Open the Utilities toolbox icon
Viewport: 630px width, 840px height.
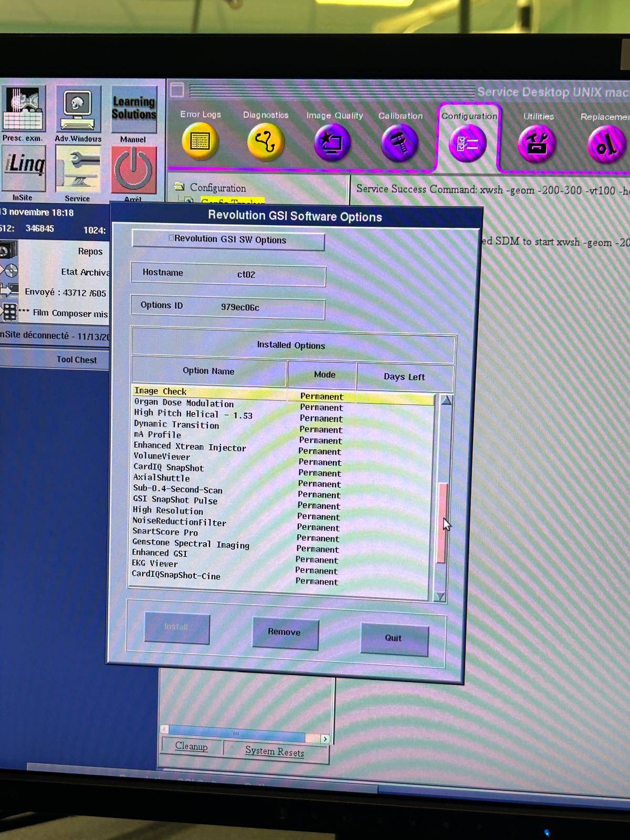(537, 144)
